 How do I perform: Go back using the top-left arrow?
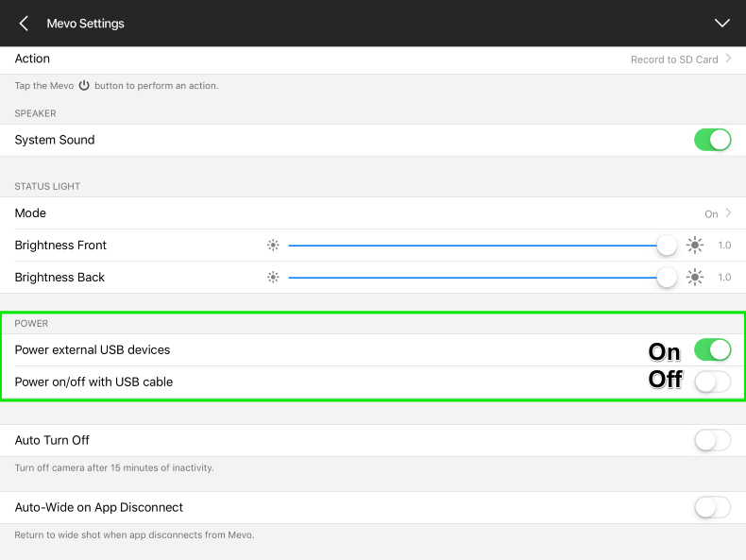click(x=24, y=24)
